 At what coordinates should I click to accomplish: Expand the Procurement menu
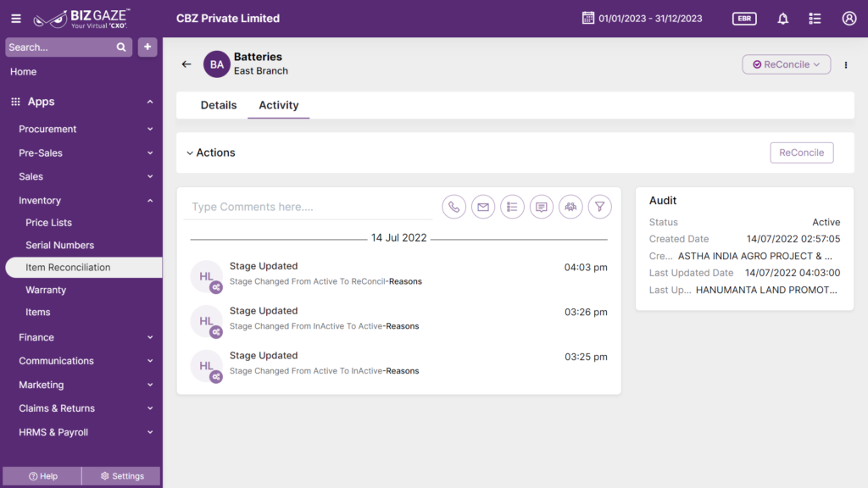[150, 129]
